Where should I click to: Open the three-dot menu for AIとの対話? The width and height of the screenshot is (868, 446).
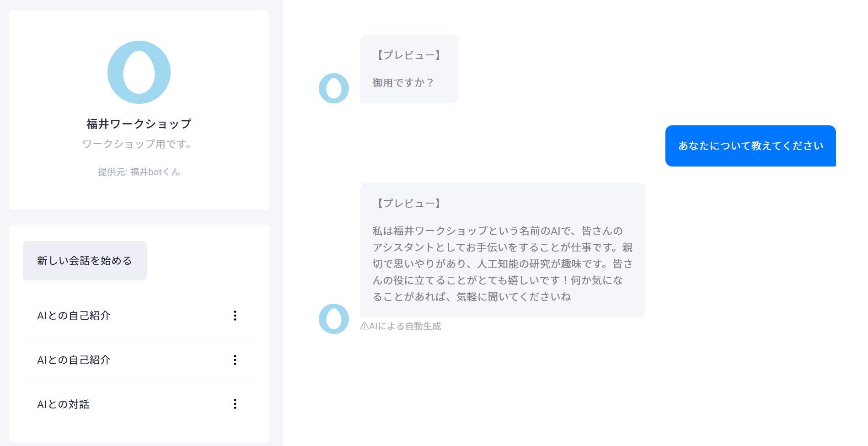pyautogui.click(x=235, y=404)
